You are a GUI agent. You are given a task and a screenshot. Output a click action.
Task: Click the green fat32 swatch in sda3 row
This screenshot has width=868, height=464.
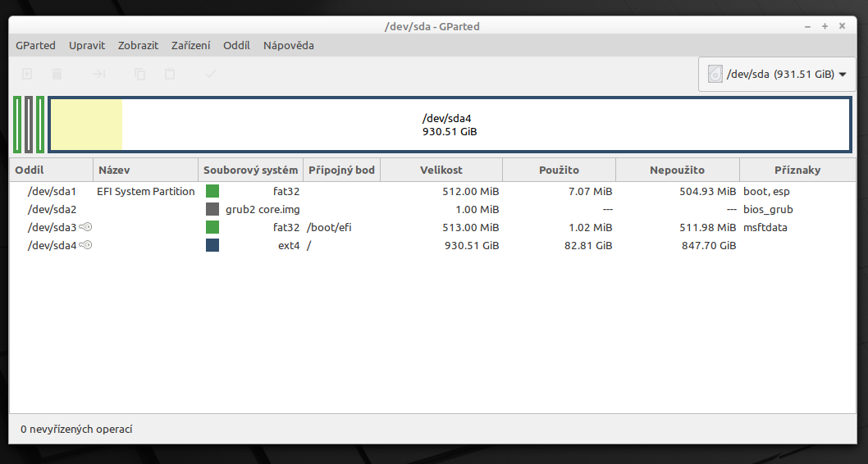(x=212, y=227)
